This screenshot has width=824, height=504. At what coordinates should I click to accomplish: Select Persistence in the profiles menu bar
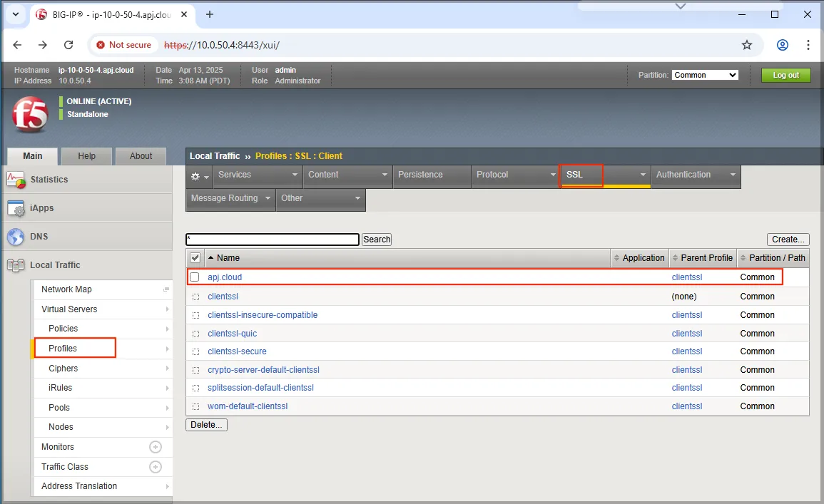tap(420, 175)
